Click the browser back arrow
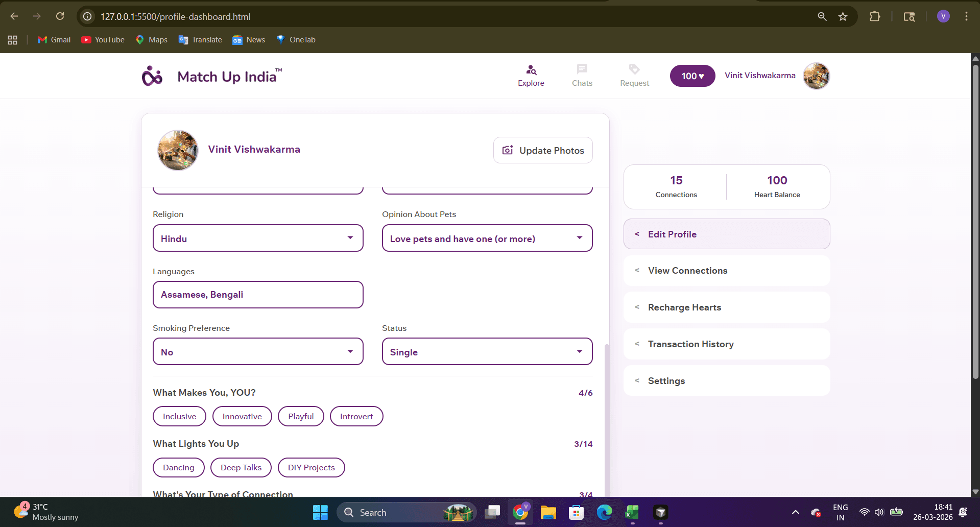The width and height of the screenshot is (980, 527). click(x=14, y=16)
